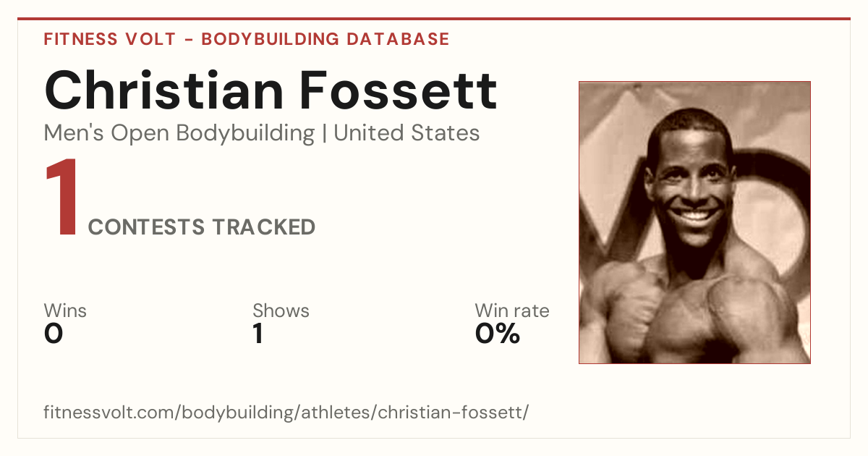
Task: Click the Shows value 1
Action: coord(258,334)
